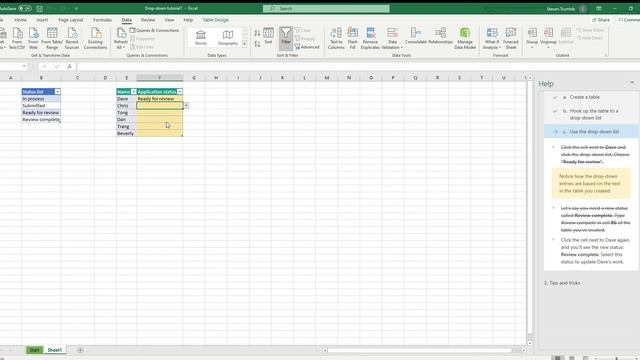
Task: Select Dave's Ready for review cell
Action: [x=160, y=99]
